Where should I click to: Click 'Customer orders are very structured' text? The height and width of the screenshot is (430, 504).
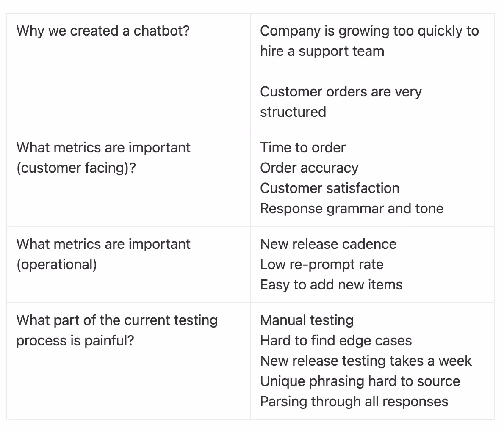[x=341, y=102]
